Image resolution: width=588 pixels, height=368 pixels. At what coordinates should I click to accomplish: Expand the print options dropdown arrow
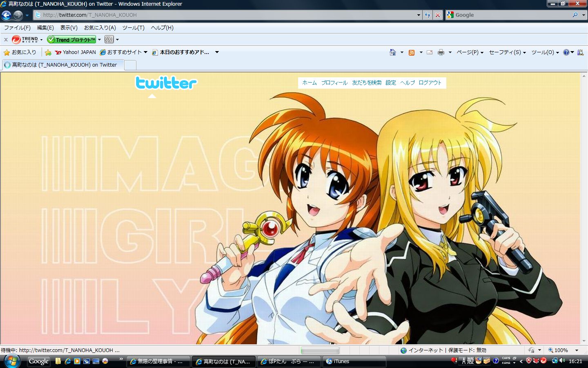[450, 52]
